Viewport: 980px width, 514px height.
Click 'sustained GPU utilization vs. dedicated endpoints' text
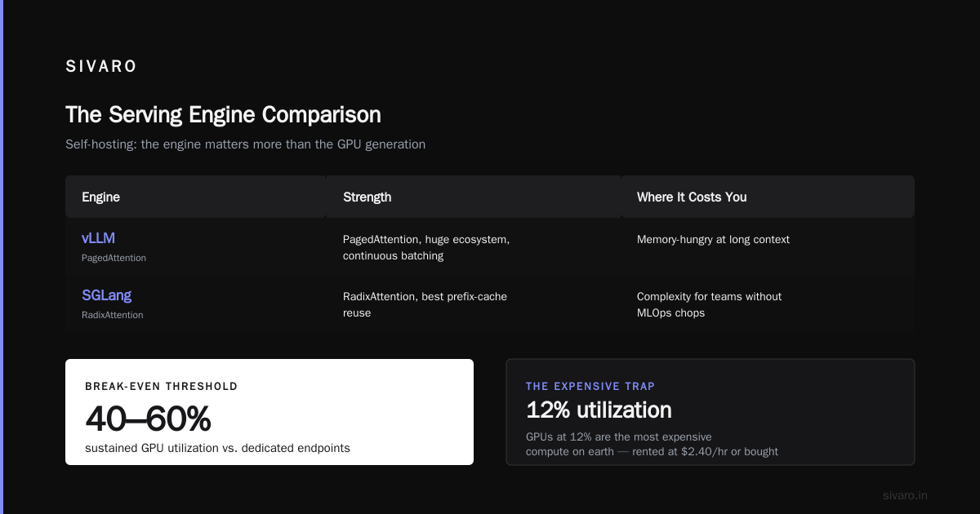[217, 448]
